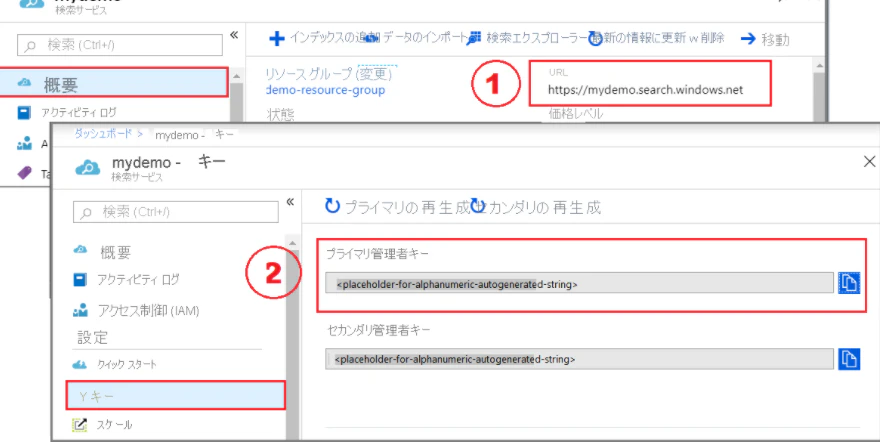This screenshot has width=880, height=442.
Task: Click the search box in keys blade sidebar
Action: coord(176,212)
